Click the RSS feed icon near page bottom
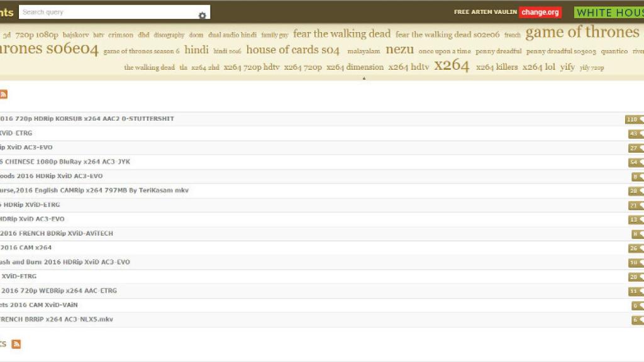 (17, 344)
